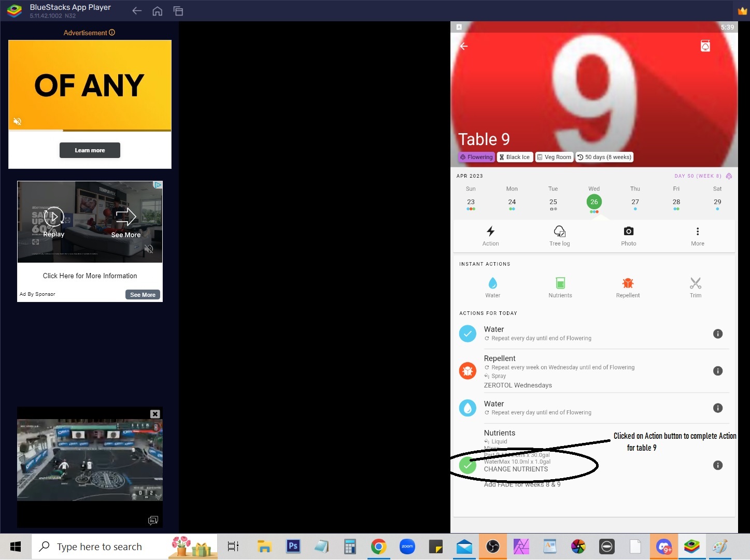
Task: Go back using the arrow on Table 9
Action: coord(464,46)
